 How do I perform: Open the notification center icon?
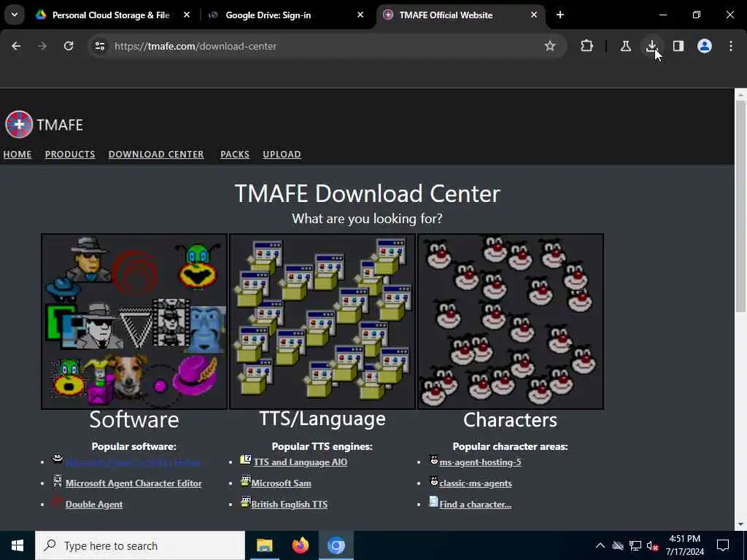click(723, 545)
